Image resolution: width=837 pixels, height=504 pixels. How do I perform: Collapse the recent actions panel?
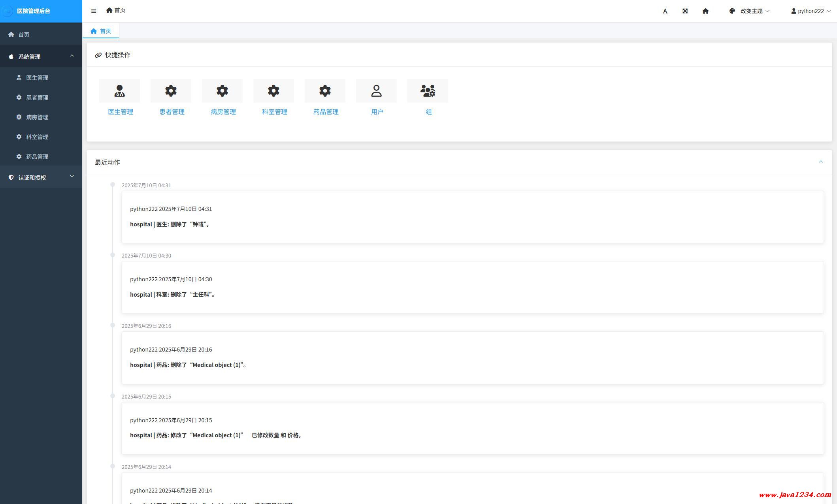click(x=821, y=162)
